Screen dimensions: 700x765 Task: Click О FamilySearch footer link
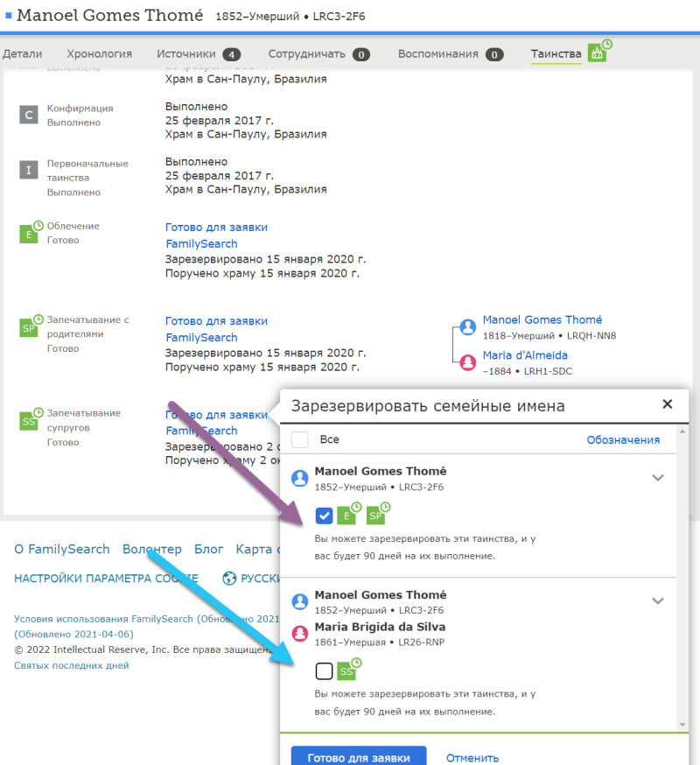pos(62,549)
